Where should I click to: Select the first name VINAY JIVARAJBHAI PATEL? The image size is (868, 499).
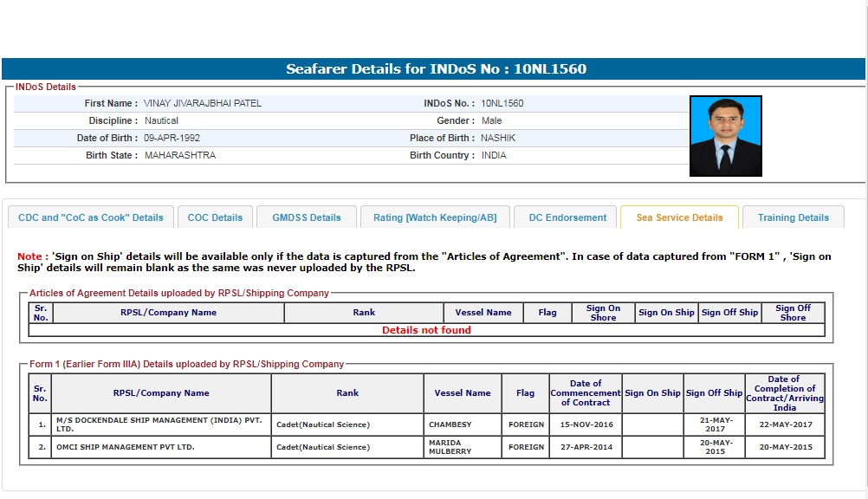point(203,103)
